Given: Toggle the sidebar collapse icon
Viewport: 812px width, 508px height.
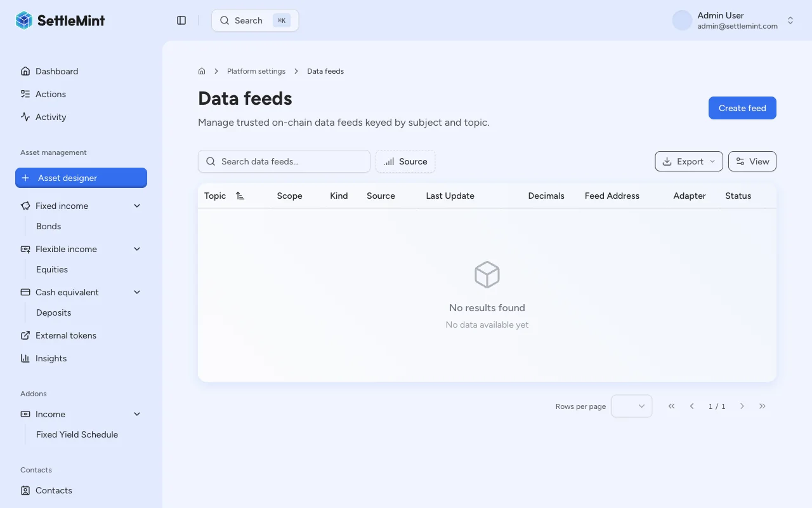Looking at the screenshot, I should 181,20.
